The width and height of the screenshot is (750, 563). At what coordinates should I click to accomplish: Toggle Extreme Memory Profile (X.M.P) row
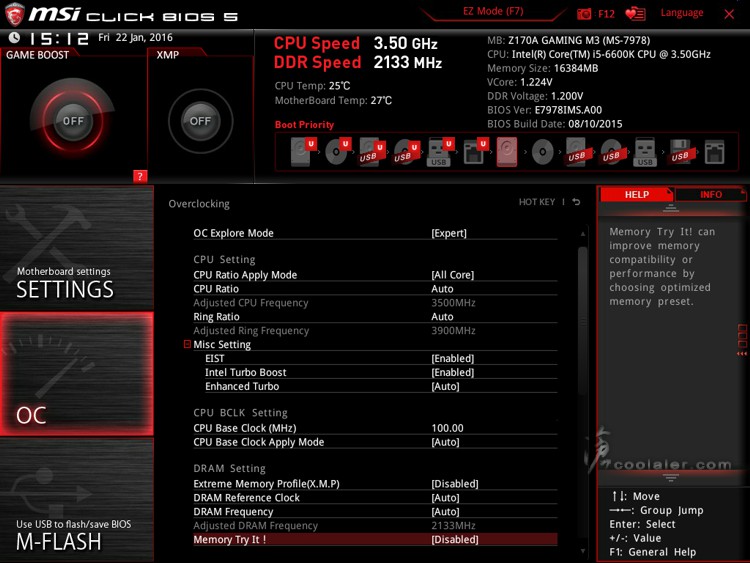click(x=375, y=484)
